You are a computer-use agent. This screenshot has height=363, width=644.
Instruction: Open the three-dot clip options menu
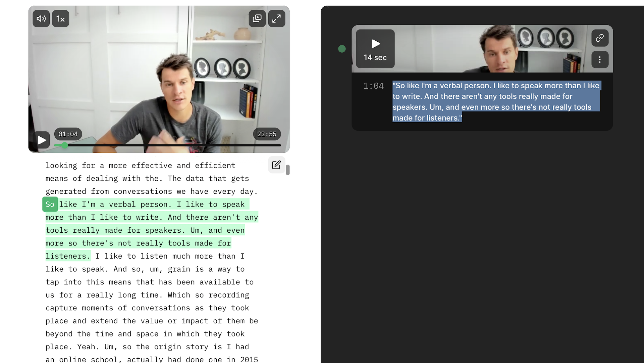tap(600, 60)
